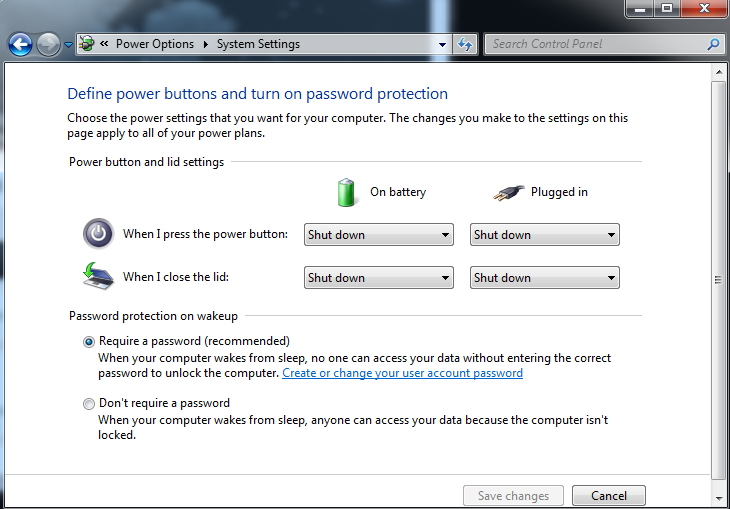Screen dimensions: 730x509
Task: Click the power button icon
Action: click(x=98, y=234)
